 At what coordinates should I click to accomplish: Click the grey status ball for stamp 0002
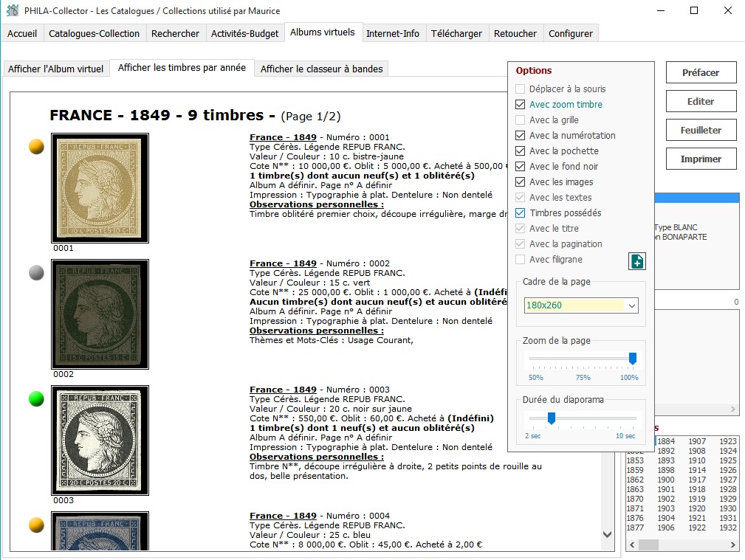coord(37,273)
